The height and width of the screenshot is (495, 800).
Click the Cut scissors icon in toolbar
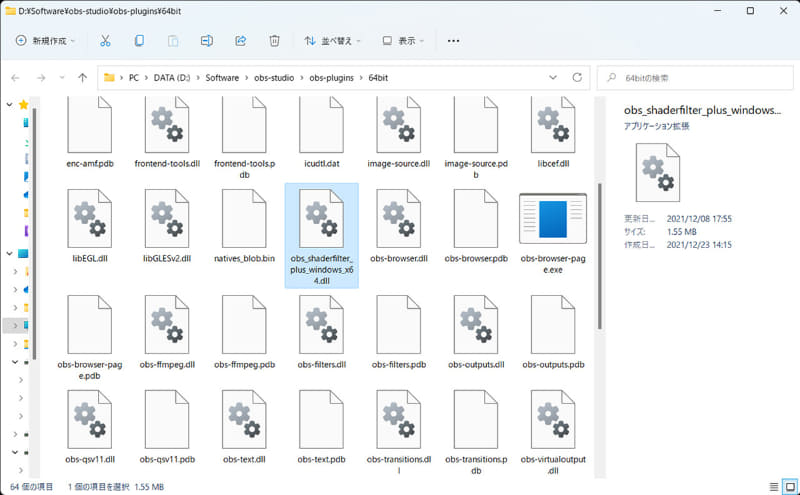(105, 41)
